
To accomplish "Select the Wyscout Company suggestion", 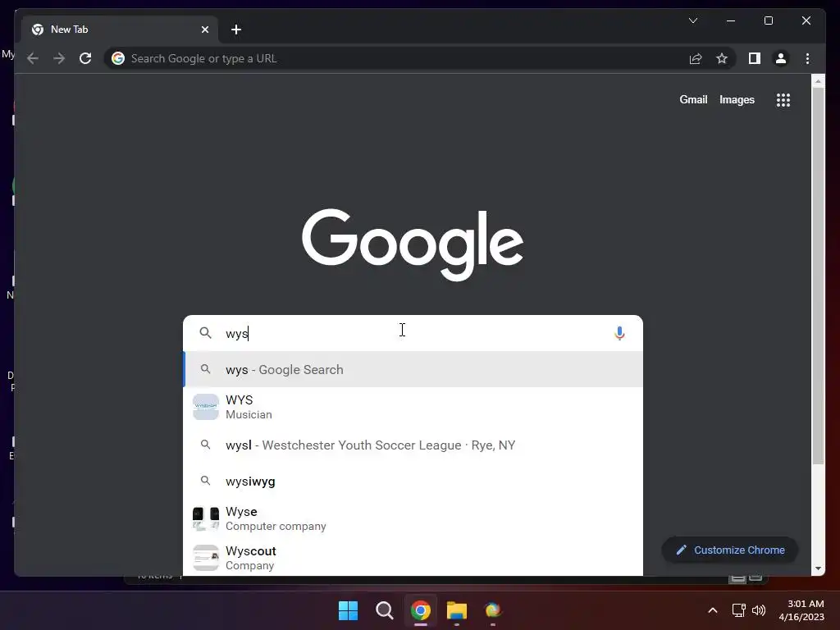I will point(413,558).
